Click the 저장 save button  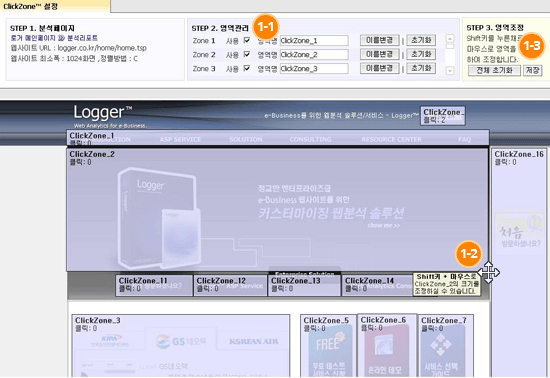(x=532, y=70)
